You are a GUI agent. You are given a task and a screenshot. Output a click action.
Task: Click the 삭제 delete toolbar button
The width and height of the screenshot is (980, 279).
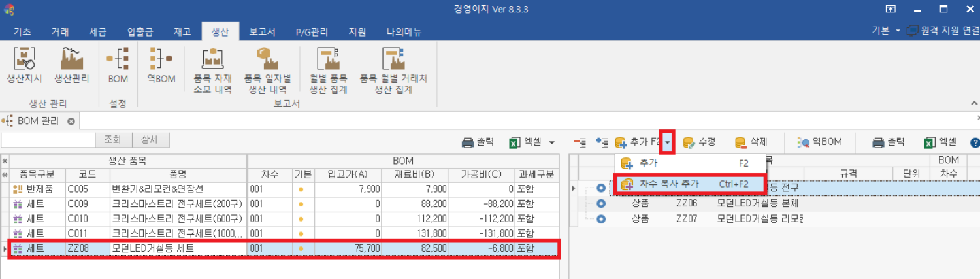751,142
